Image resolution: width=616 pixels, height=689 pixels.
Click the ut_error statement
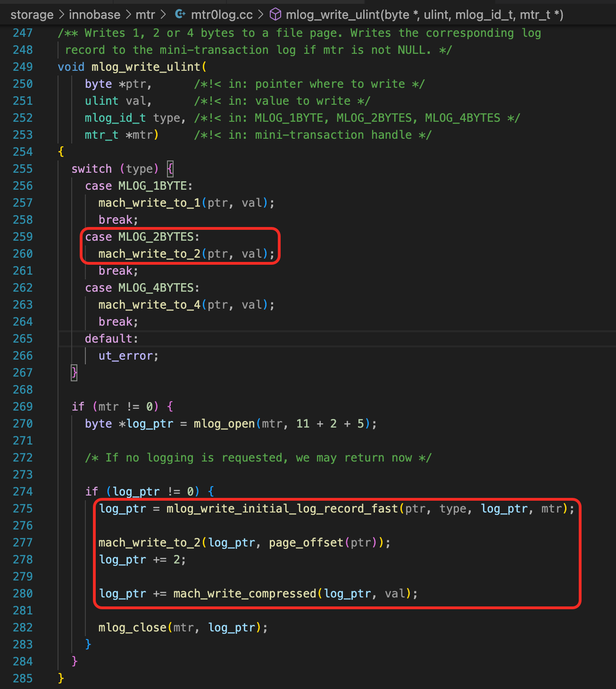(127, 356)
